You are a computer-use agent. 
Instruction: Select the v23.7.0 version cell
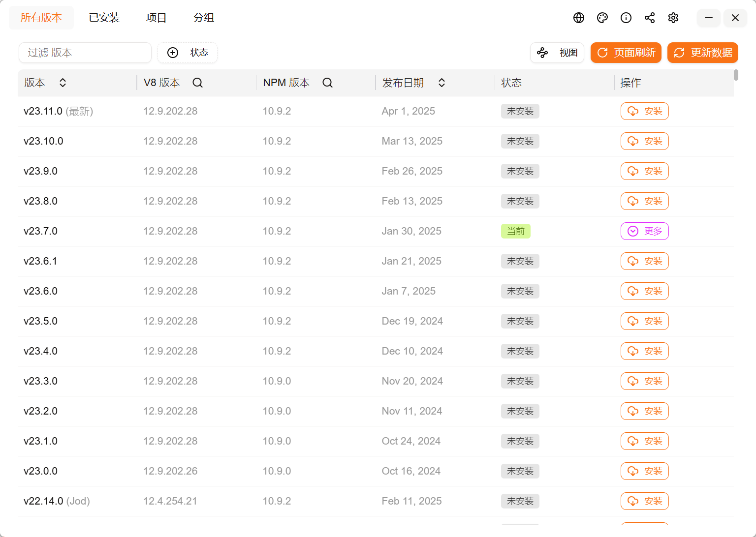pyautogui.click(x=41, y=231)
